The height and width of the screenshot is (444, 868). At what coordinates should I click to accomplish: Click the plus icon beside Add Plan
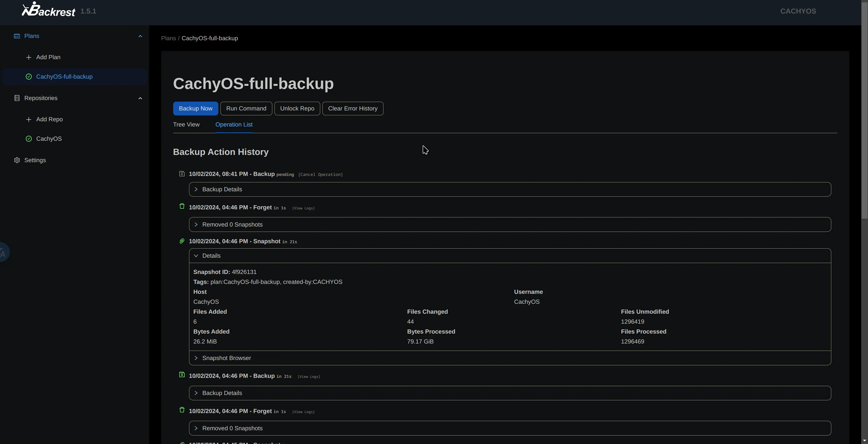click(29, 58)
